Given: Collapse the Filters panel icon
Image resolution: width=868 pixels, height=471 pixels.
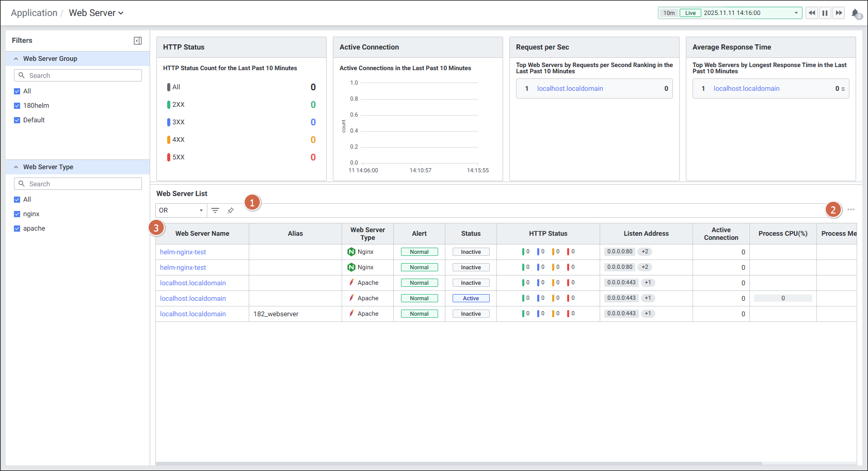Looking at the screenshot, I should click(138, 41).
